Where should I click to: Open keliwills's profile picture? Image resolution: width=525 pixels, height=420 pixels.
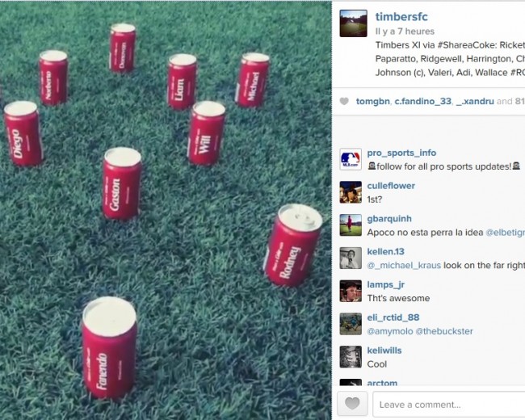point(351,357)
